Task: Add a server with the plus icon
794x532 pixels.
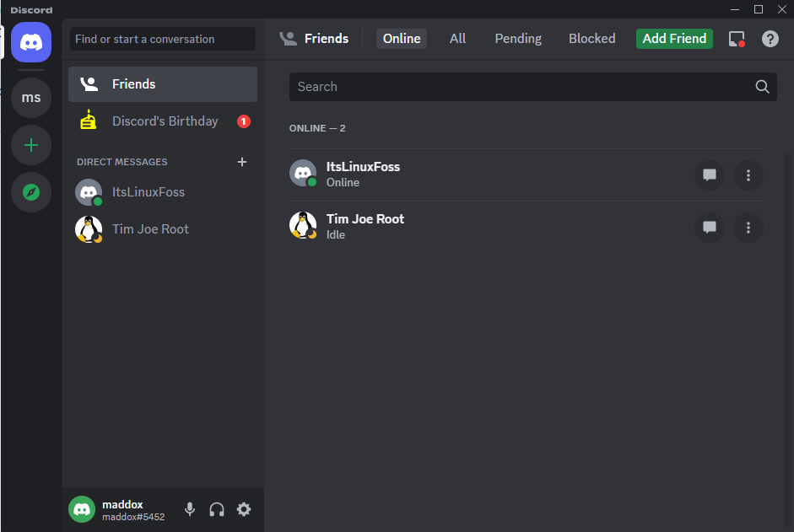Action: (x=31, y=145)
